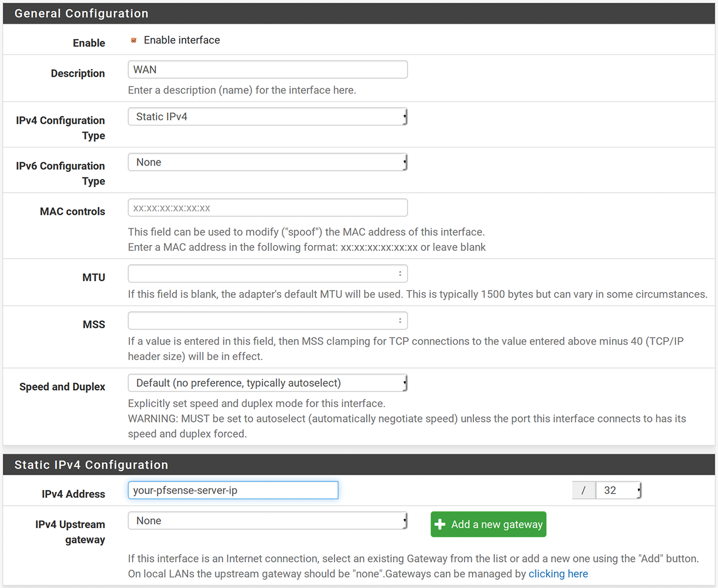Screen dimensions: 718x588
Task: Open the IPv4 Upstream gateway selector
Action: (267, 520)
